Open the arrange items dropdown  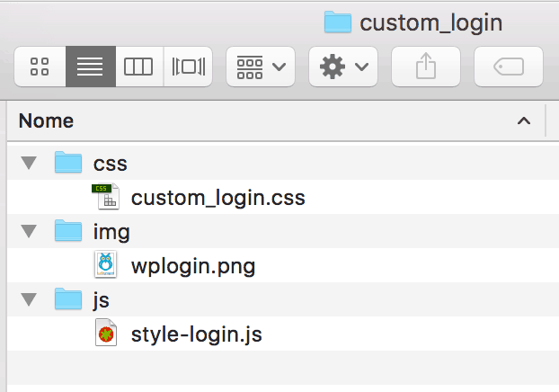point(260,67)
